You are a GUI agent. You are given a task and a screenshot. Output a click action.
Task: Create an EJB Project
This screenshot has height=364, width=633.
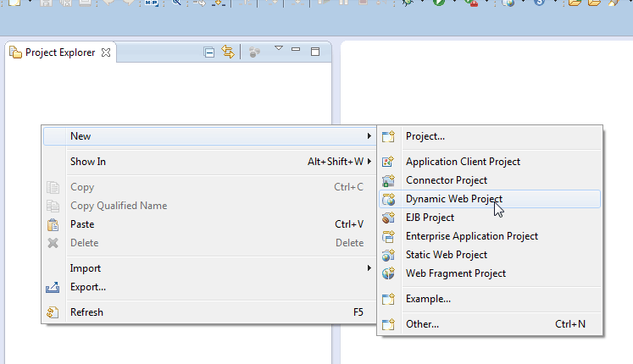pos(490,218)
